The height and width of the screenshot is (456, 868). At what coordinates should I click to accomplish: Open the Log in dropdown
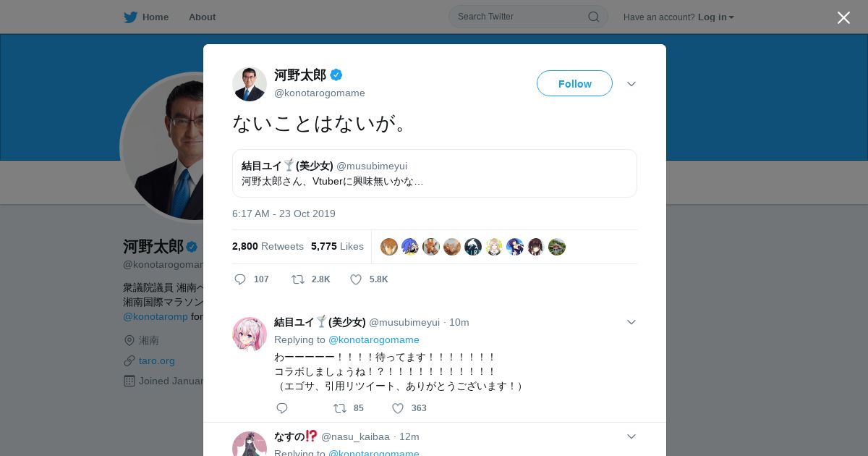pos(715,17)
